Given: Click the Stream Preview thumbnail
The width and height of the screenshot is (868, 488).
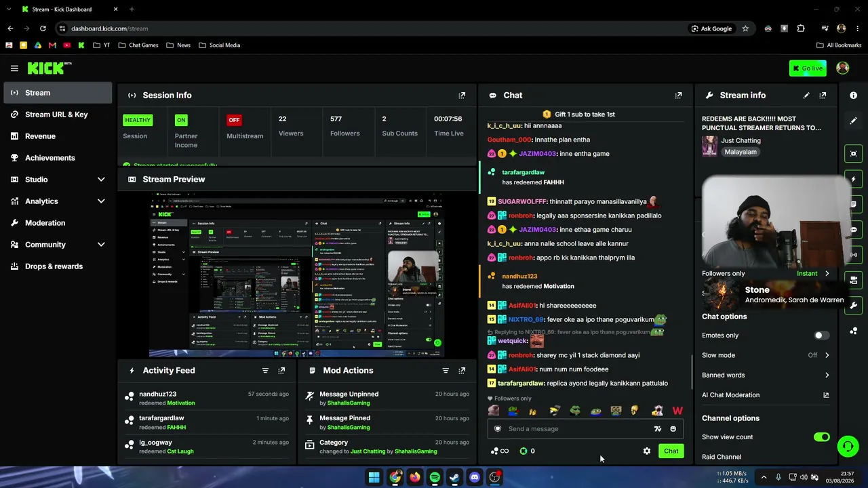Looking at the screenshot, I should coord(296,274).
